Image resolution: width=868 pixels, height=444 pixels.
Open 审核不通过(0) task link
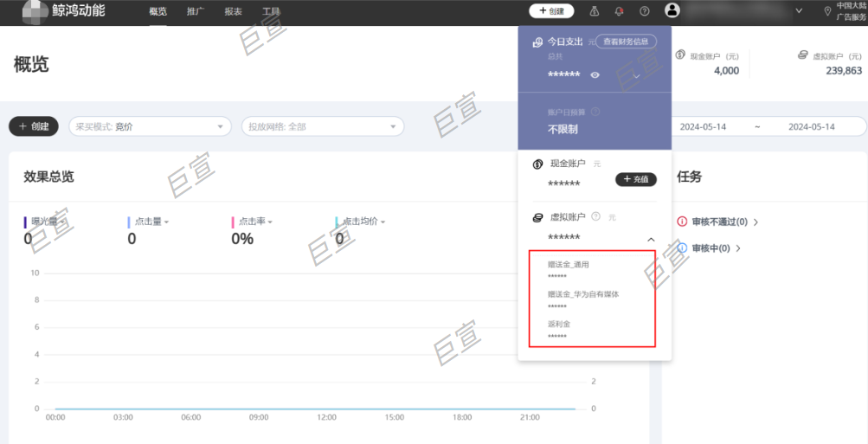(x=724, y=222)
